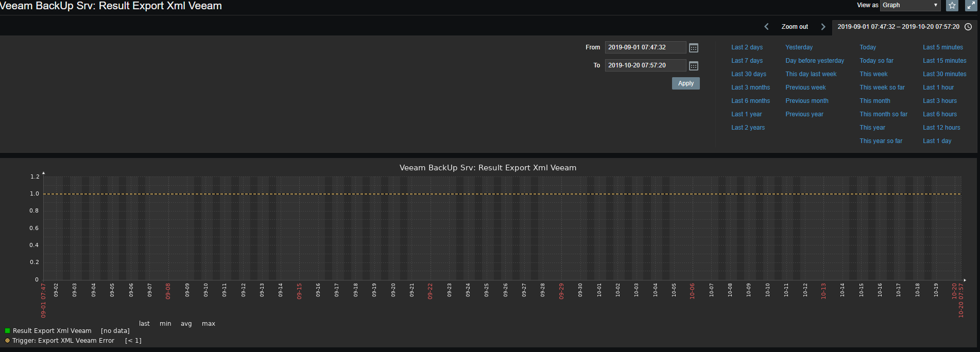The image size is (980, 352).
Task: Focus the From date input field
Action: pyautogui.click(x=645, y=47)
